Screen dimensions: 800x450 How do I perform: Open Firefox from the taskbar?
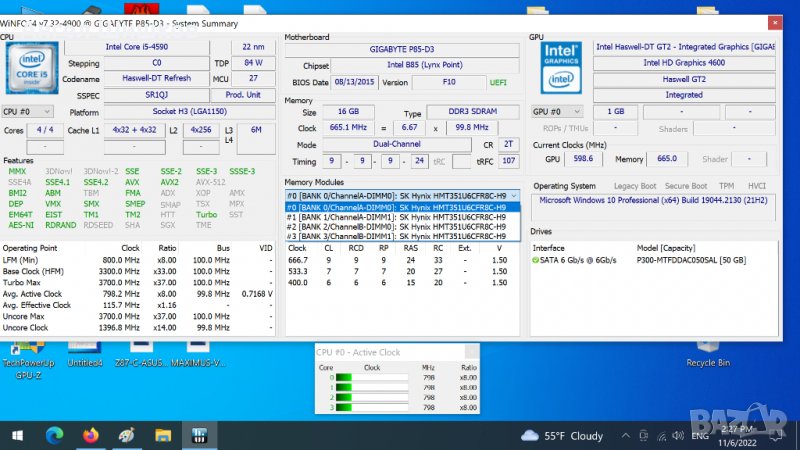tap(91, 435)
